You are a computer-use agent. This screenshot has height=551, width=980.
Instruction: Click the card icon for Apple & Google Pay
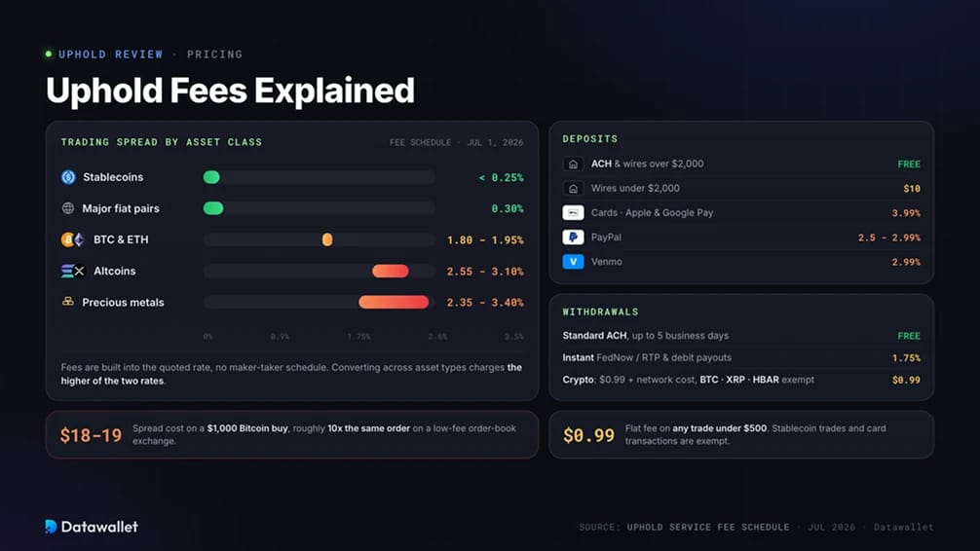click(x=573, y=212)
